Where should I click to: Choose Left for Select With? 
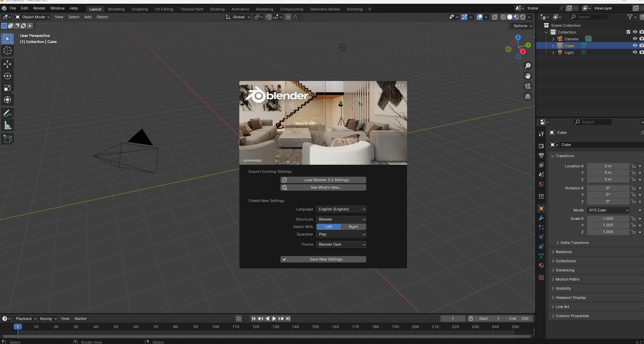point(329,227)
